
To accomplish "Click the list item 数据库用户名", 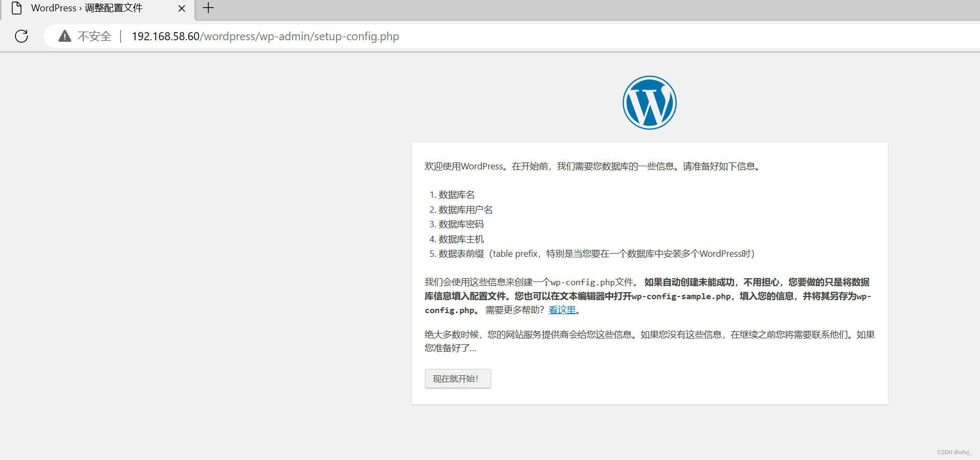I will (466, 210).
